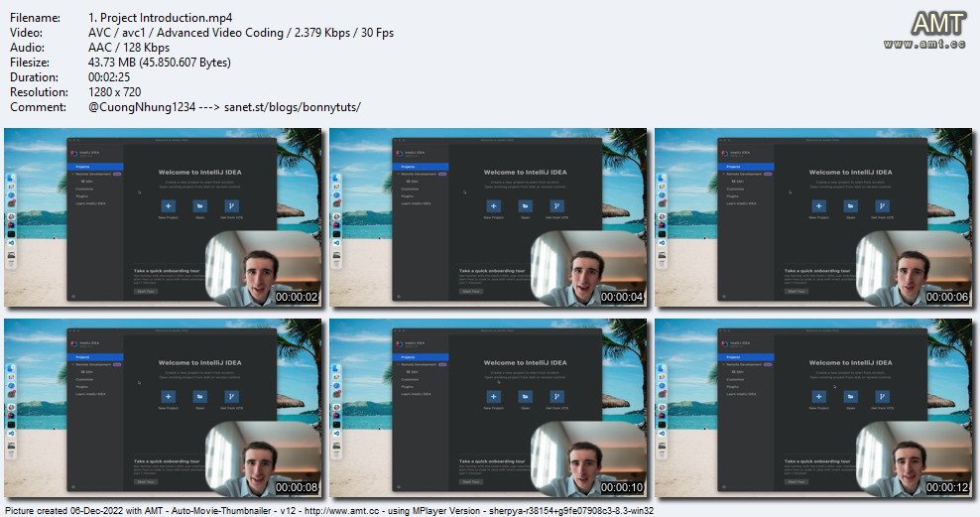Click comment text '@CuongNhung1234'
This screenshot has width=980, height=517.
coord(143,107)
